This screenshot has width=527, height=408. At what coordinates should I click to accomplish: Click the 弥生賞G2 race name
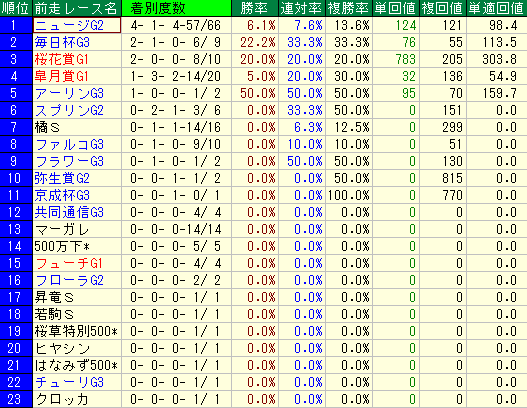62,178
